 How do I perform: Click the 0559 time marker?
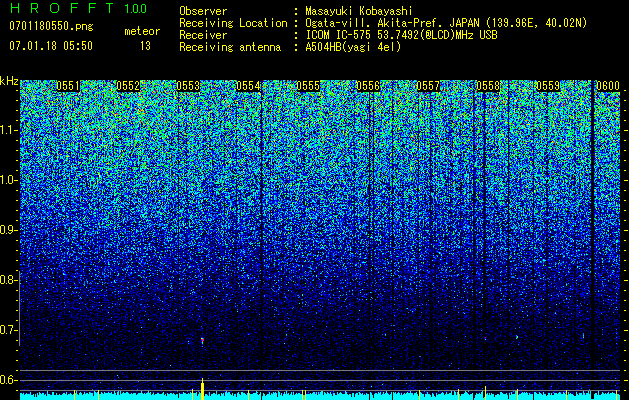(548, 86)
